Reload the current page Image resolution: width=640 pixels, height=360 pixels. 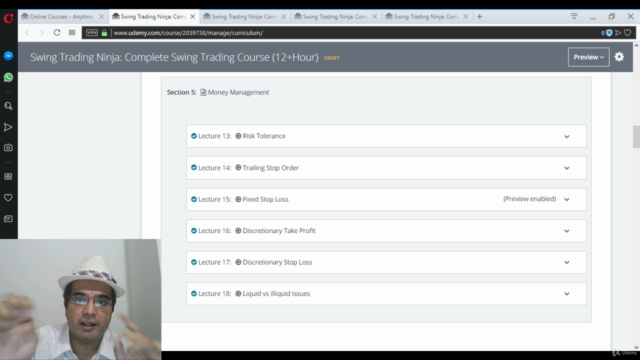click(x=57, y=33)
